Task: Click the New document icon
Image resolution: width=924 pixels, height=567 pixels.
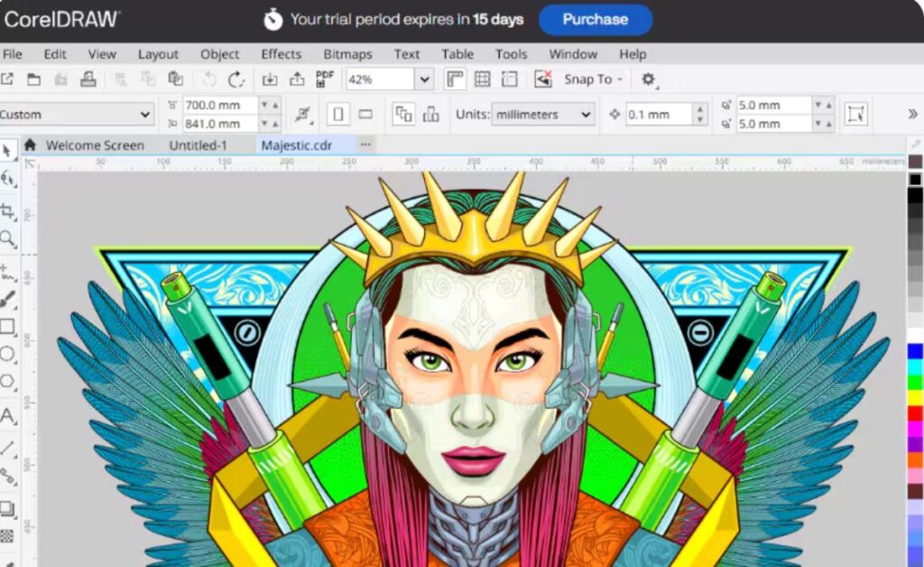Action: (x=7, y=79)
